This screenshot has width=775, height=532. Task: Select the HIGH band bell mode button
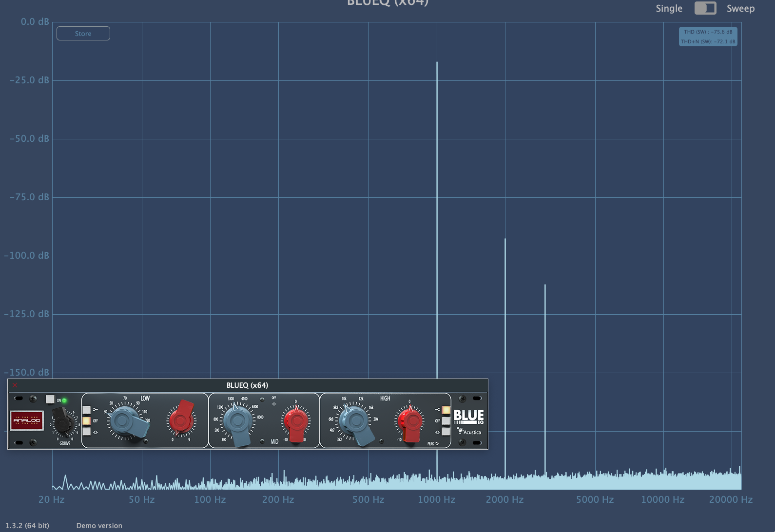pos(446,432)
